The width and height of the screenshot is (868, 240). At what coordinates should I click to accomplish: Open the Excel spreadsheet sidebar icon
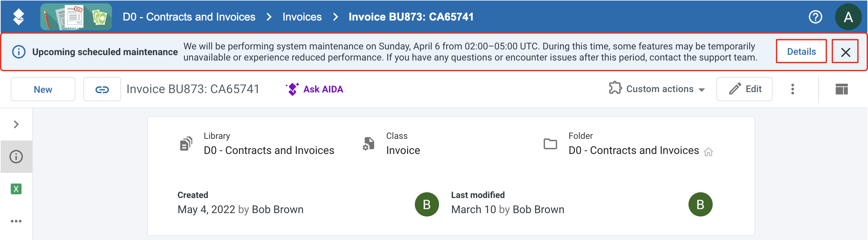tap(16, 189)
